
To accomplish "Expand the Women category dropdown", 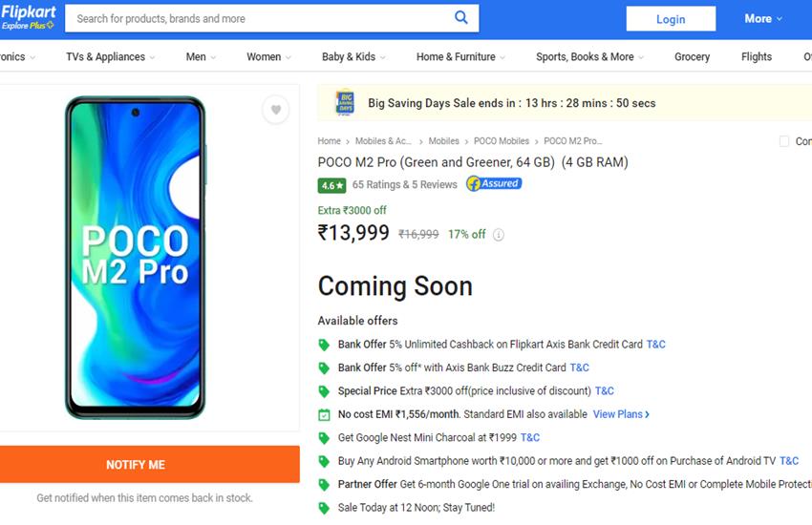I will point(268,57).
